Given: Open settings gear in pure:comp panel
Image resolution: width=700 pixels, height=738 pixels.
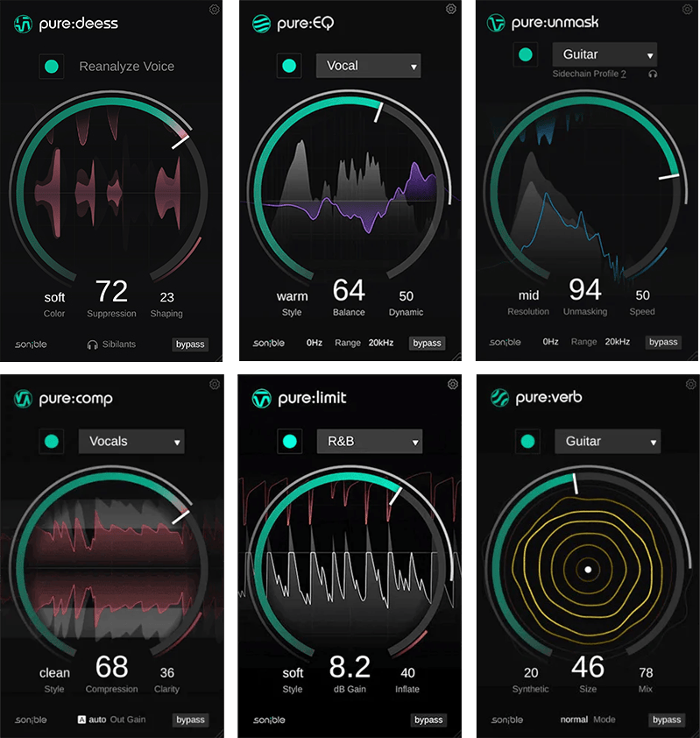Looking at the screenshot, I should point(215,384).
